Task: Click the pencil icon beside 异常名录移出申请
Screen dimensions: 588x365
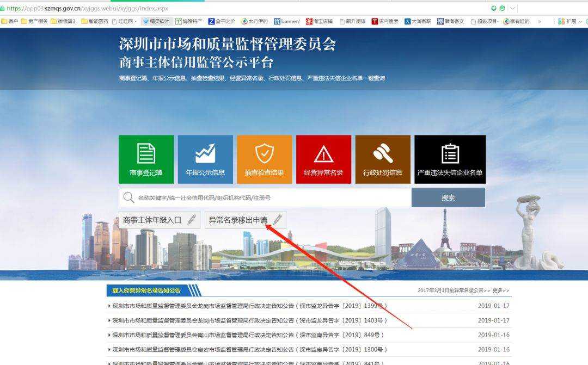Action: pos(278,220)
